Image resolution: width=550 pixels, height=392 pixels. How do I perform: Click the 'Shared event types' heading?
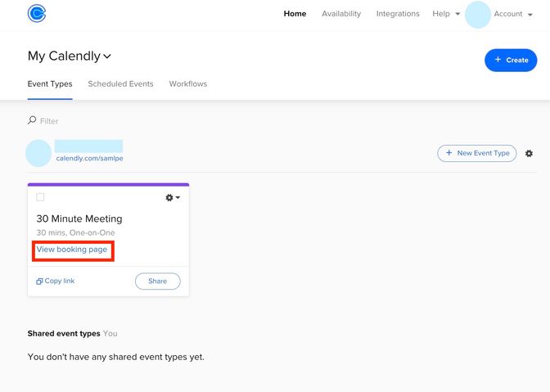(64, 333)
